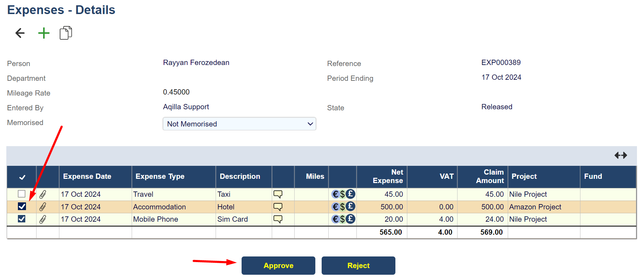
Task: Open attachment paperclip on Travel row
Action: pos(43,194)
